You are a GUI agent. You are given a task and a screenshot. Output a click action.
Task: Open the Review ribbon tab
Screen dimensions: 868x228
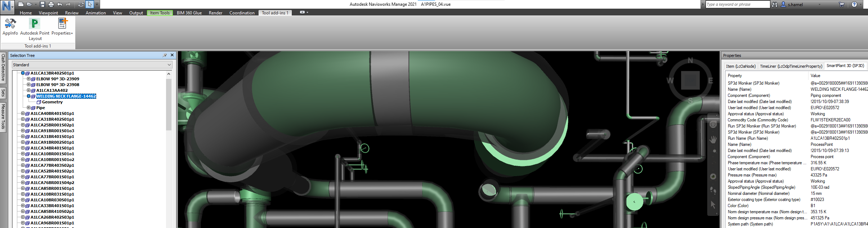pos(72,13)
